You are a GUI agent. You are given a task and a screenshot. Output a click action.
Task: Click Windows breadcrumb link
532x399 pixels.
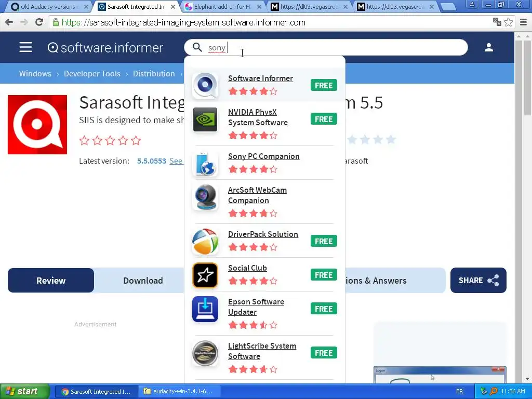(x=35, y=74)
